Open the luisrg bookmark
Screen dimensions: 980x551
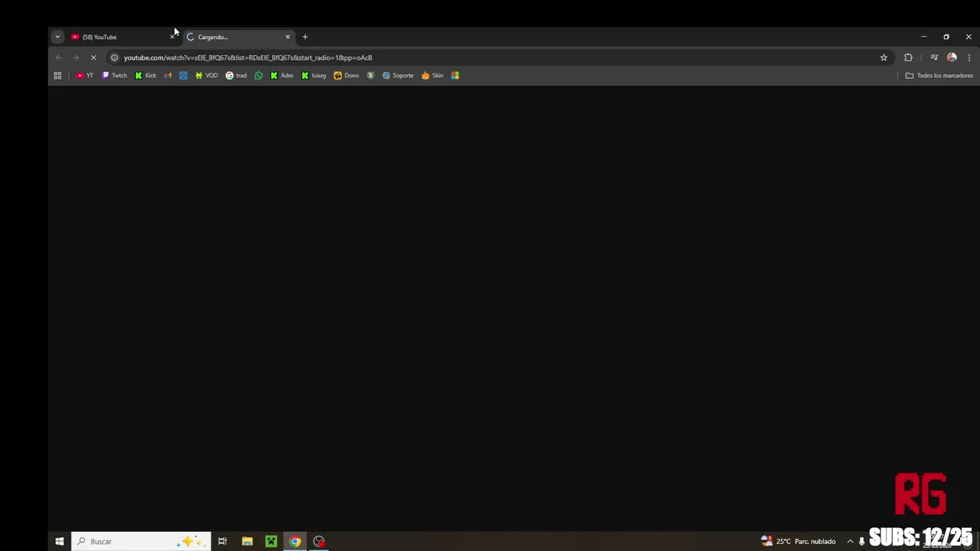point(314,75)
